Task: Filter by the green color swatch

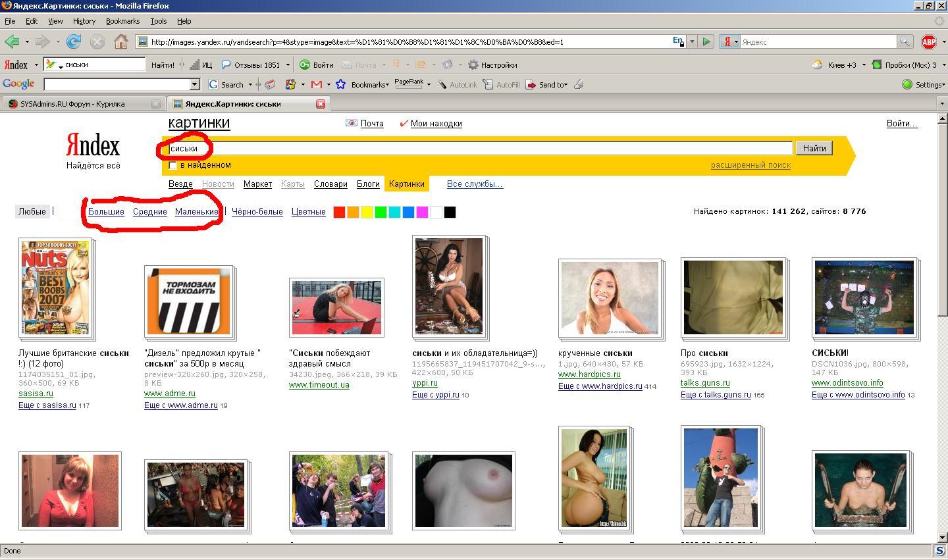Action: [x=381, y=212]
